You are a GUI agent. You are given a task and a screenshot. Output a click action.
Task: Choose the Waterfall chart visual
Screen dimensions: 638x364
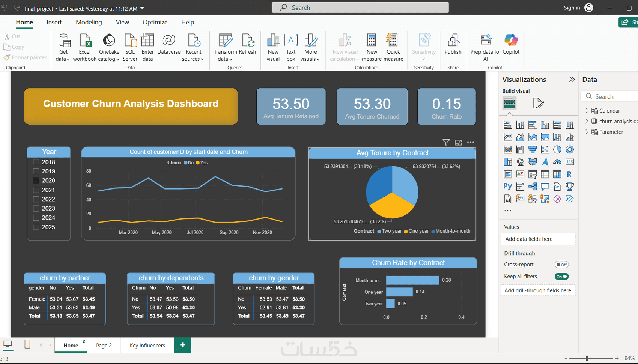coord(520,150)
